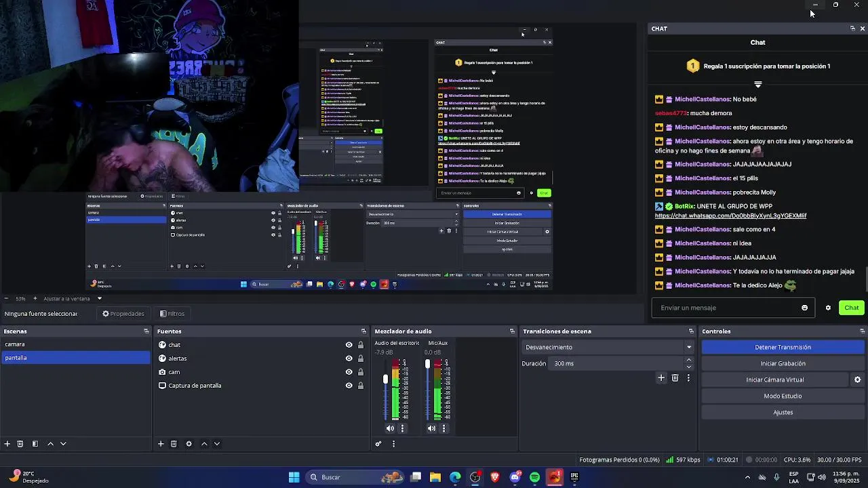
Task: Toggle lock on alertas source
Action: point(360,359)
